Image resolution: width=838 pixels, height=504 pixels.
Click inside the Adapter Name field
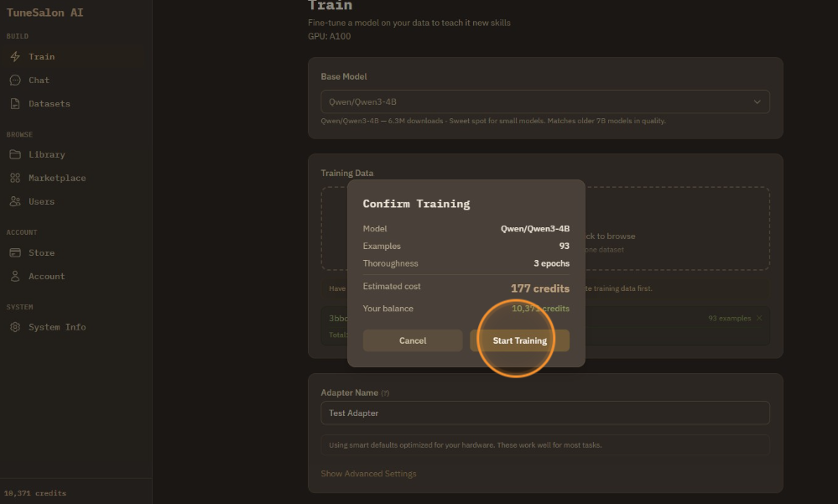pos(545,413)
